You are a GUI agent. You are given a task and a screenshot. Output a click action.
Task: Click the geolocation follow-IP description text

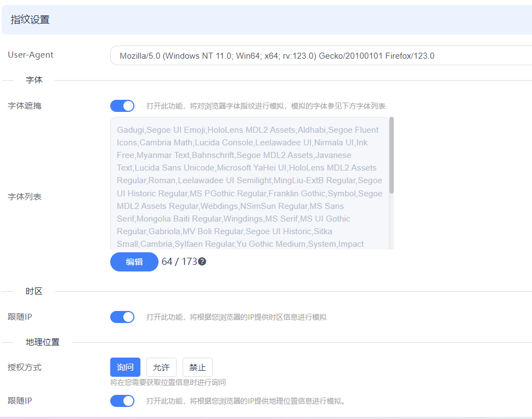247,401
